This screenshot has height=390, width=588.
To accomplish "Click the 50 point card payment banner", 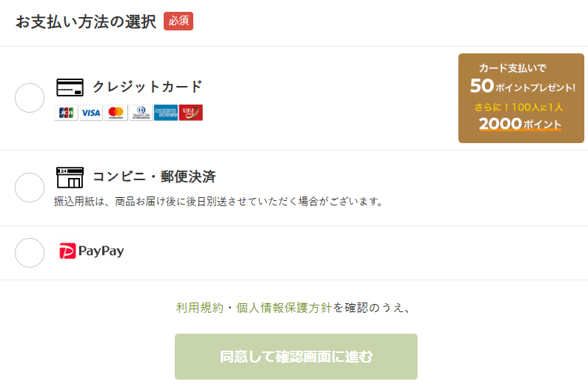I will pyautogui.click(x=521, y=99).
